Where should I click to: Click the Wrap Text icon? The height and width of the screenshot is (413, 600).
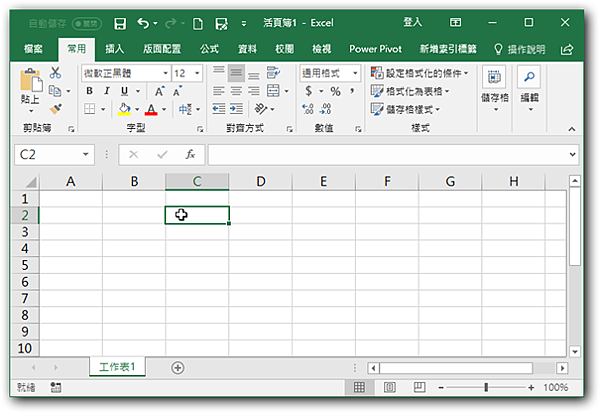[x=273, y=72]
